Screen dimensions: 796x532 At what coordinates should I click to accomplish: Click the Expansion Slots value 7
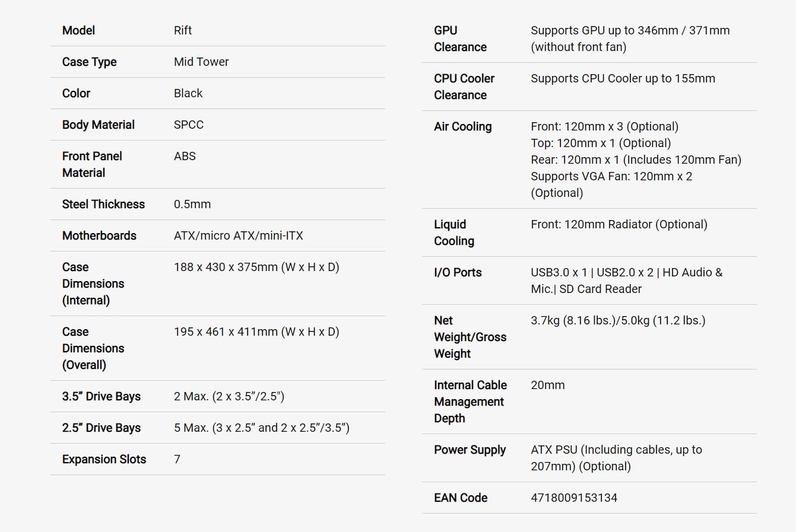[x=177, y=459]
